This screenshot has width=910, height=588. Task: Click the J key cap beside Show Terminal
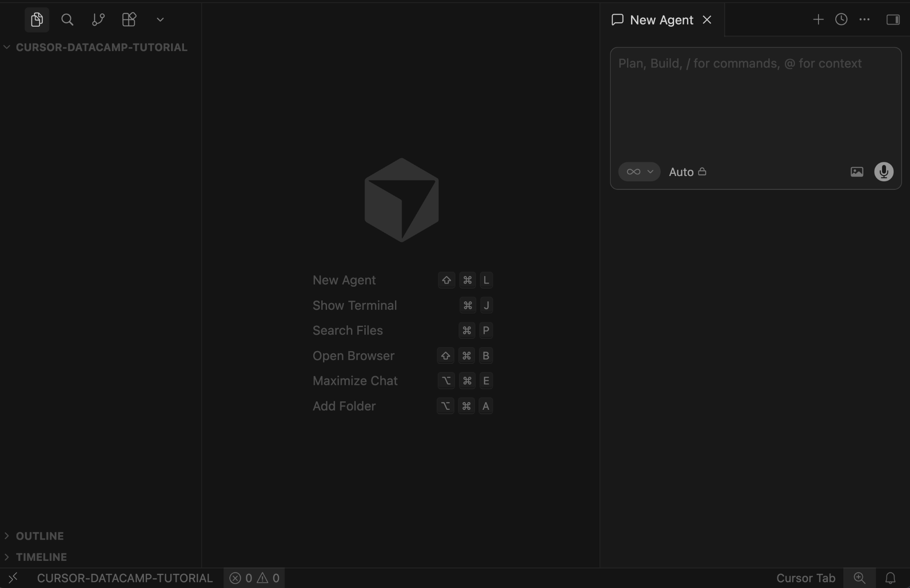[486, 305]
